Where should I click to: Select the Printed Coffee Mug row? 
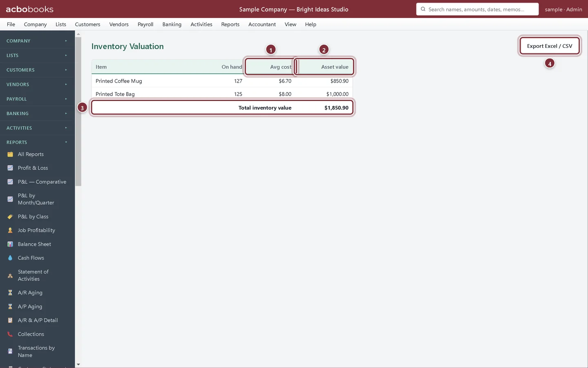222,81
